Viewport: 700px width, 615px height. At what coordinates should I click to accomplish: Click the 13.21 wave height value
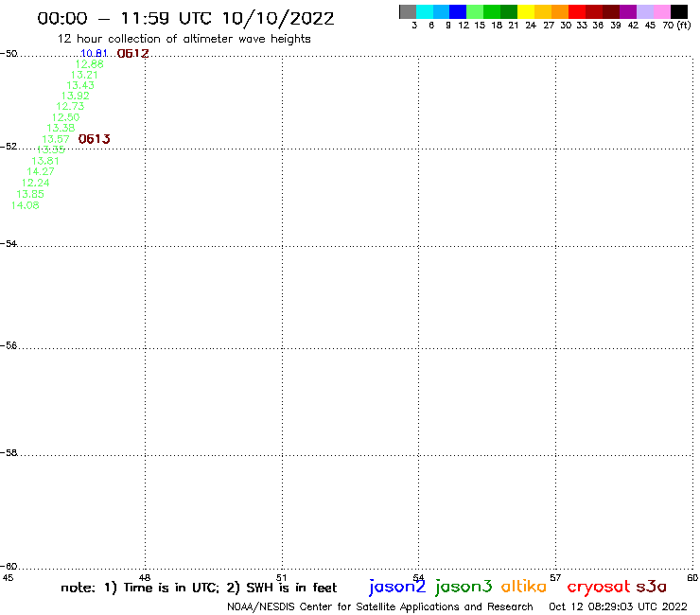[x=84, y=75]
